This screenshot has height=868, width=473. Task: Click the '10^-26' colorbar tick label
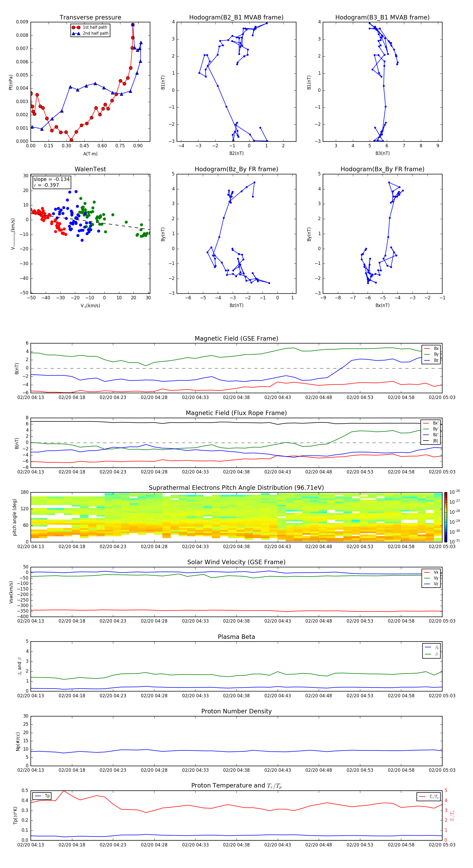pyautogui.click(x=455, y=492)
